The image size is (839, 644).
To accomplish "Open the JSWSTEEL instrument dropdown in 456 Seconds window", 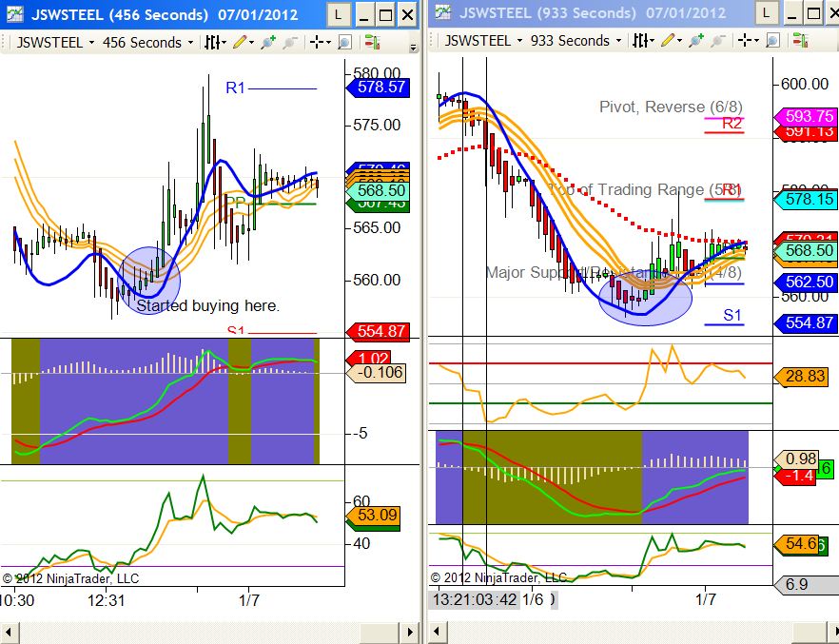I will point(91,42).
